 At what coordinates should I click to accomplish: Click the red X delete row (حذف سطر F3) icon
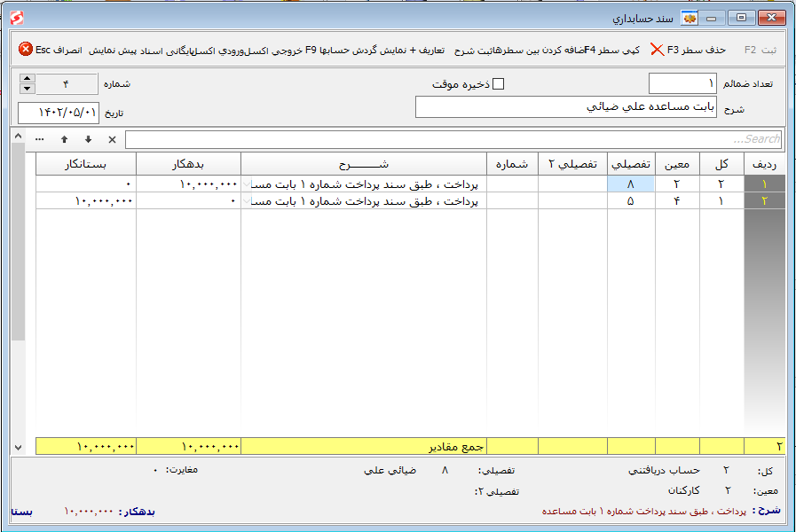[657, 50]
